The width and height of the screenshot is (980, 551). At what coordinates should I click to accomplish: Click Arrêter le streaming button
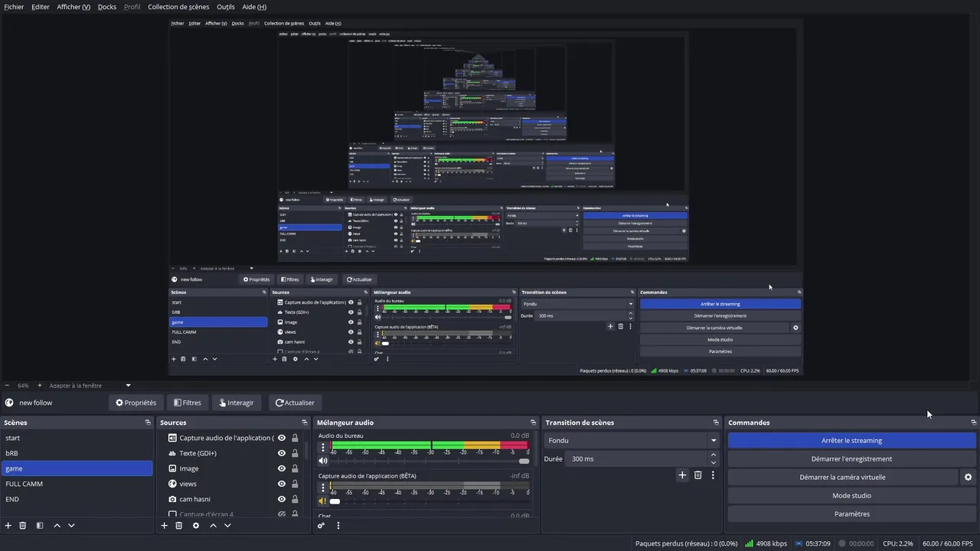(851, 441)
